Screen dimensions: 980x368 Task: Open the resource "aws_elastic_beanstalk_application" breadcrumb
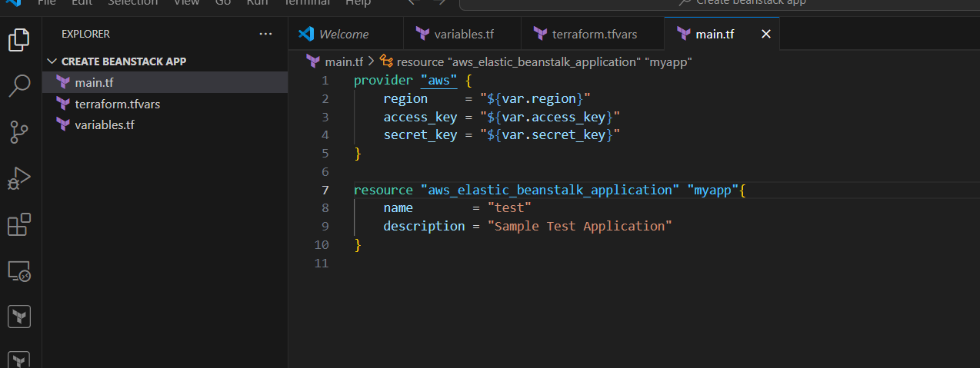tap(536, 61)
